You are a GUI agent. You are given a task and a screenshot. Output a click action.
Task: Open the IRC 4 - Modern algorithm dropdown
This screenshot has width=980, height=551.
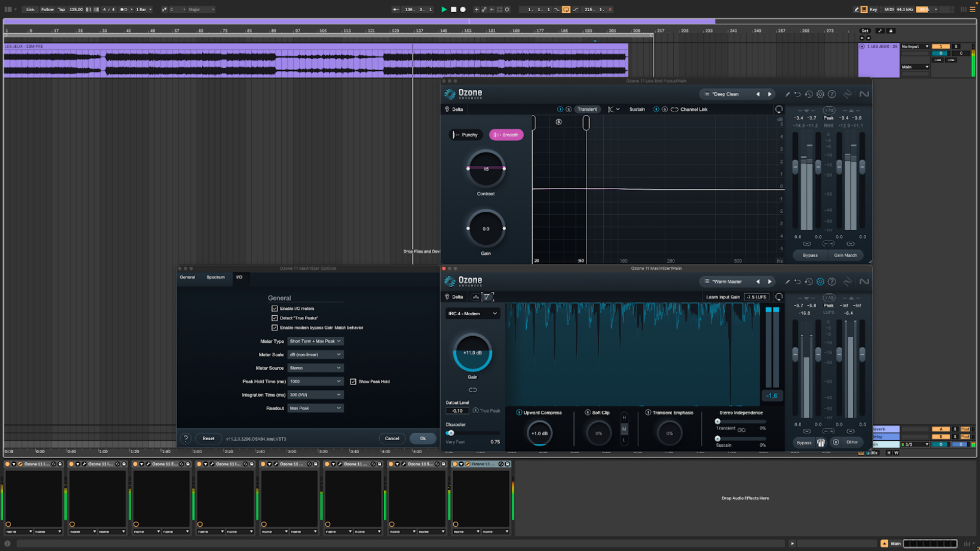pyautogui.click(x=472, y=313)
